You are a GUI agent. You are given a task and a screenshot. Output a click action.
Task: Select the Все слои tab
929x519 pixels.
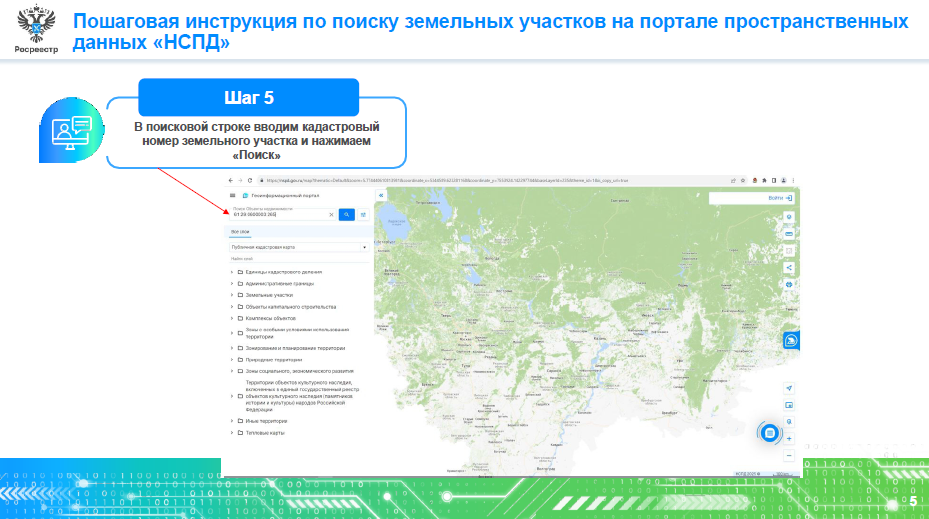click(240, 232)
